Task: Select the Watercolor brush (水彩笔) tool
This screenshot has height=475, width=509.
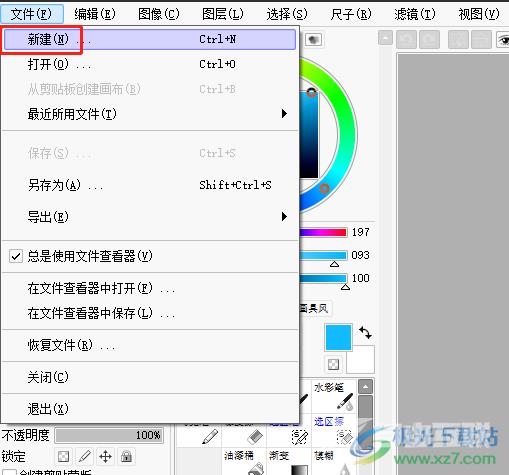Action: coord(333,396)
